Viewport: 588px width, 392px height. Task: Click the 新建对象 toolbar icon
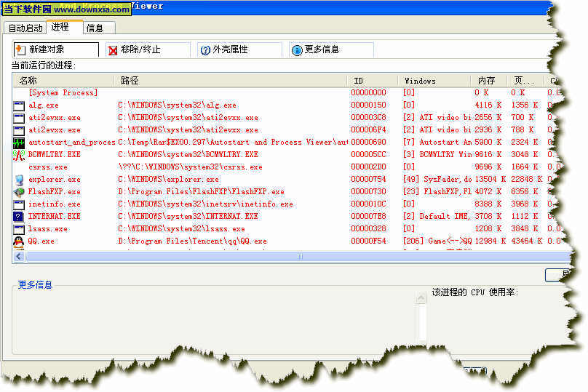20,49
